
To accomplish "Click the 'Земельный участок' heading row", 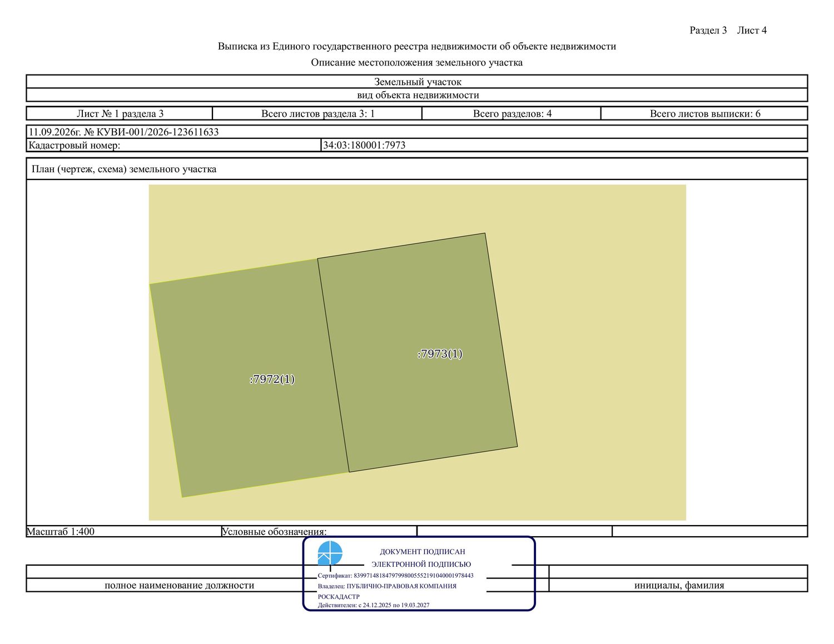I will [417, 82].
